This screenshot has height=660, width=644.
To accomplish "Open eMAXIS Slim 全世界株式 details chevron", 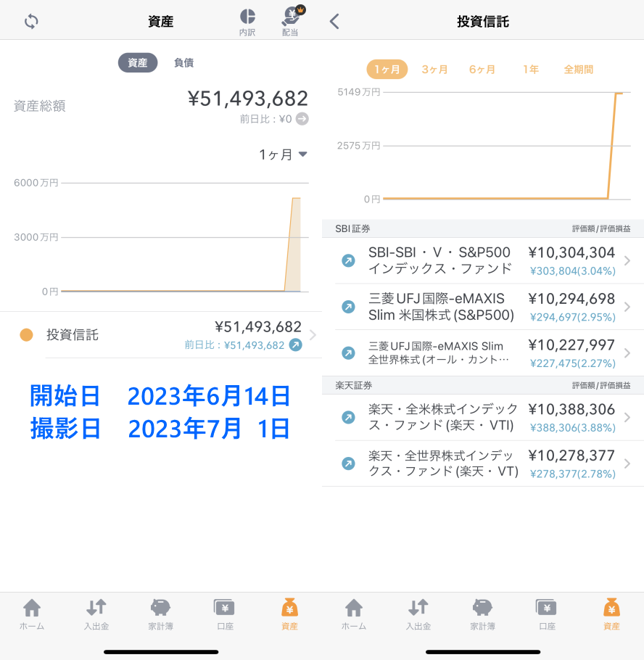I will click(627, 352).
